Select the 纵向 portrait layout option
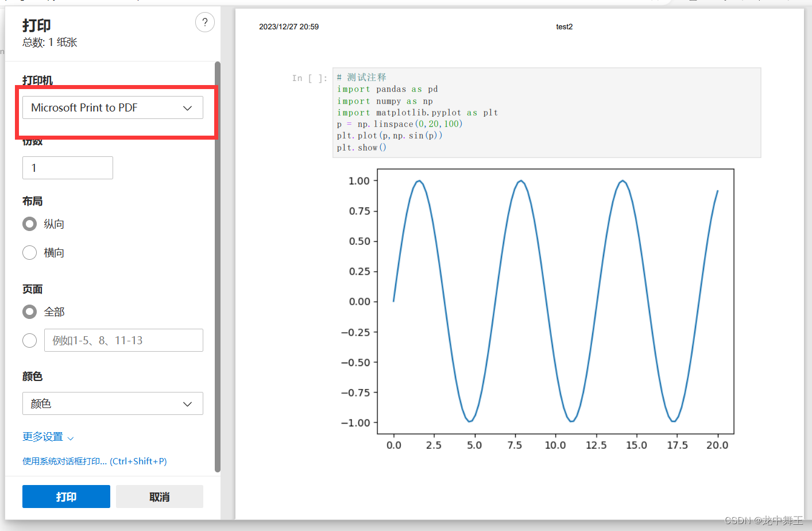Screen dimensions: 812x531 [29, 224]
